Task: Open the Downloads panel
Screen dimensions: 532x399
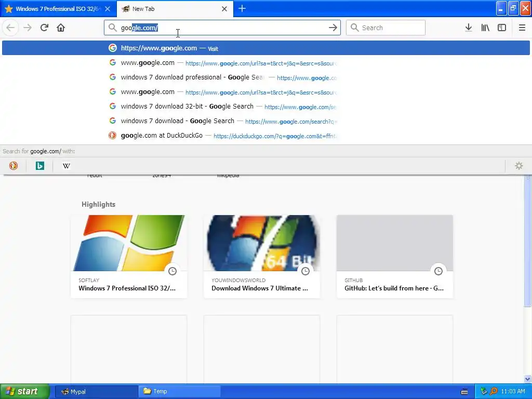Action: coord(469,28)
